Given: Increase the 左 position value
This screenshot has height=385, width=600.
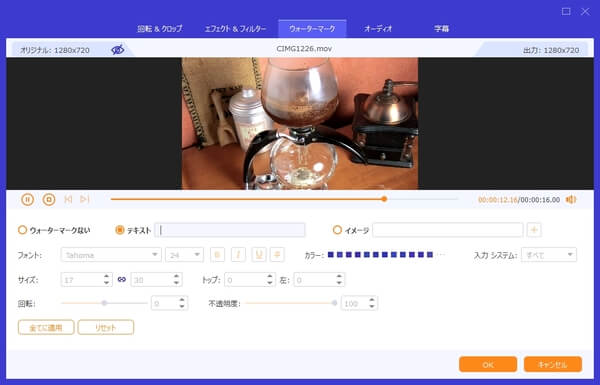Looking at the screenshot, I should pos(339,276).
